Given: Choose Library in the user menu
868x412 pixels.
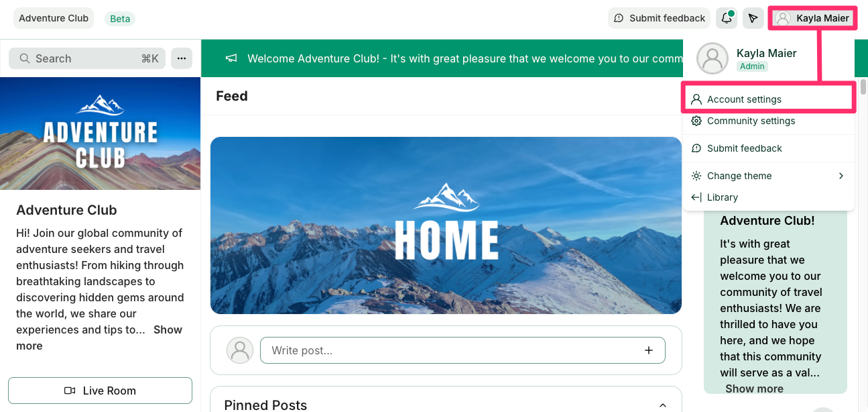Looking at the screenshot, I should (769, 197).
